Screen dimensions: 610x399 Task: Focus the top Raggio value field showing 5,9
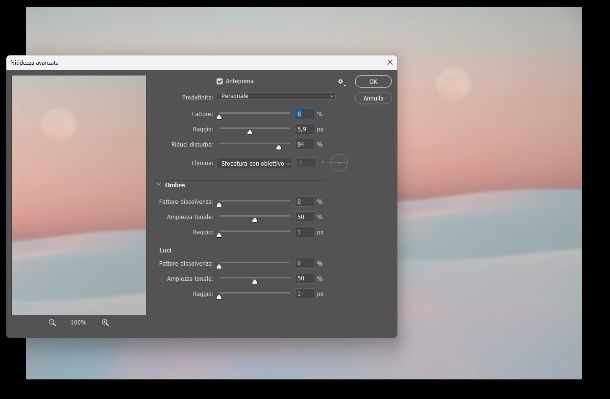click(x=305, y=129)
